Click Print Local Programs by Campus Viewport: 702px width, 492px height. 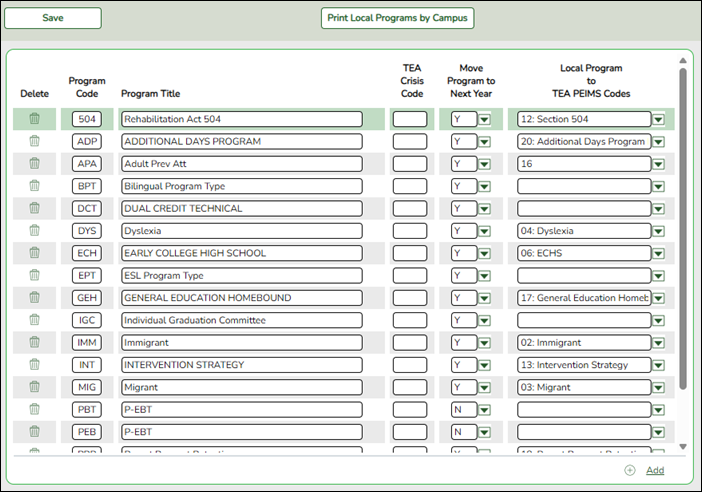pyautogui.click(x=397, y=18)
